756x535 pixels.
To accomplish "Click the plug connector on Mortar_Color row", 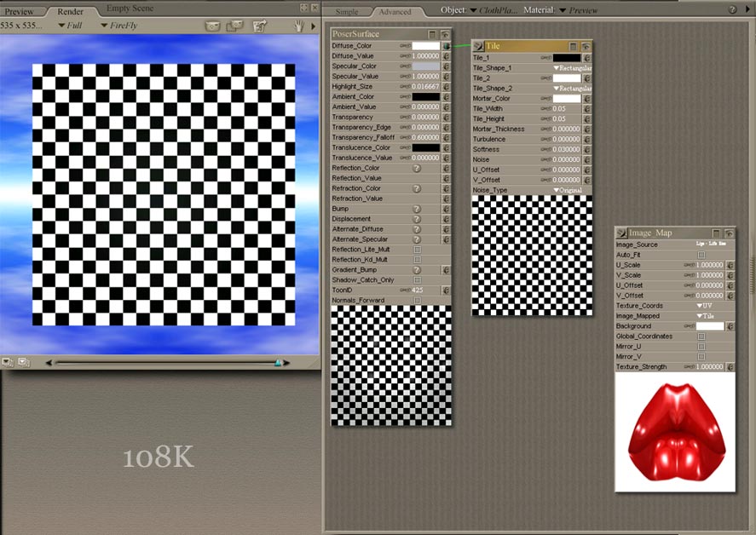I will click(x=586, y=98).
